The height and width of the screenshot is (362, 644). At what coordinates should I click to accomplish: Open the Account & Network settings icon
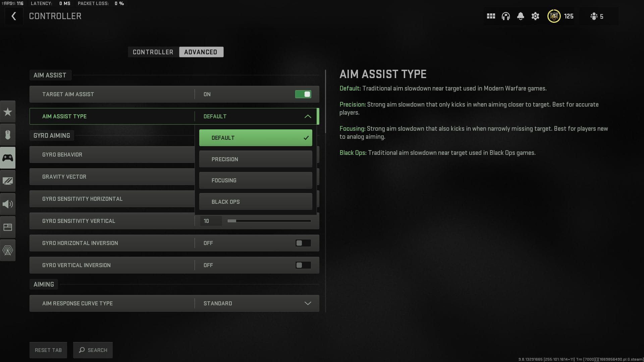pos(8,250)
